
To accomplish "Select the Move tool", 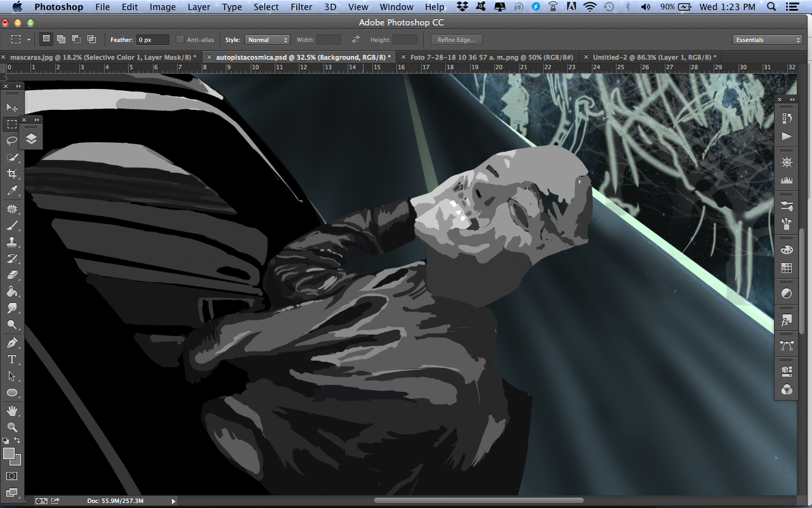I will click(x=11, y=107).
